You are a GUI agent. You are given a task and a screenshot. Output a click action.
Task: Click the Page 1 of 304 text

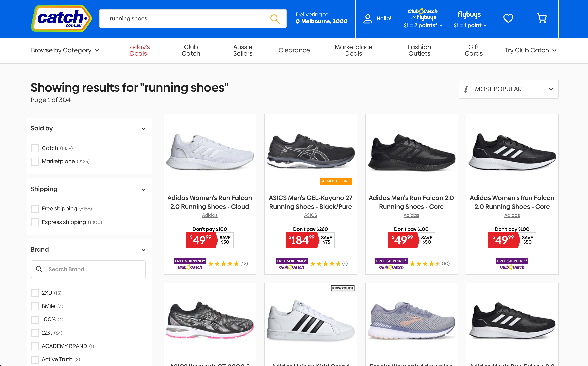(51, 100)
